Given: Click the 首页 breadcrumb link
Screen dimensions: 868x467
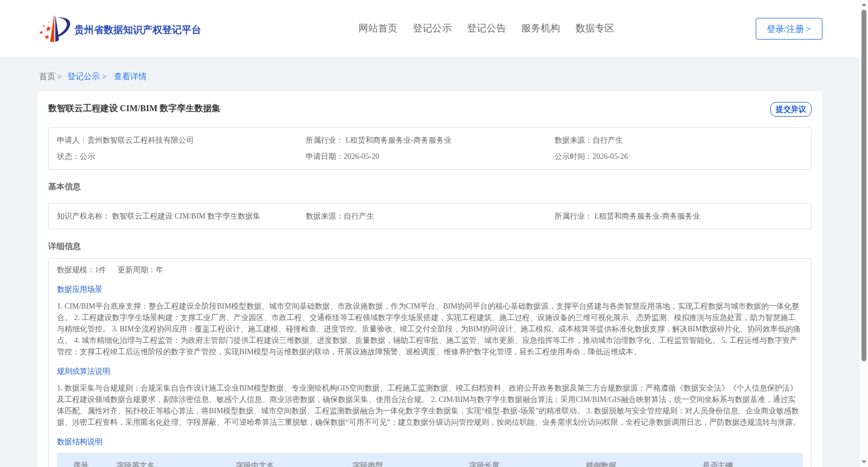Looking at the screenshot, I should point(47,76).
